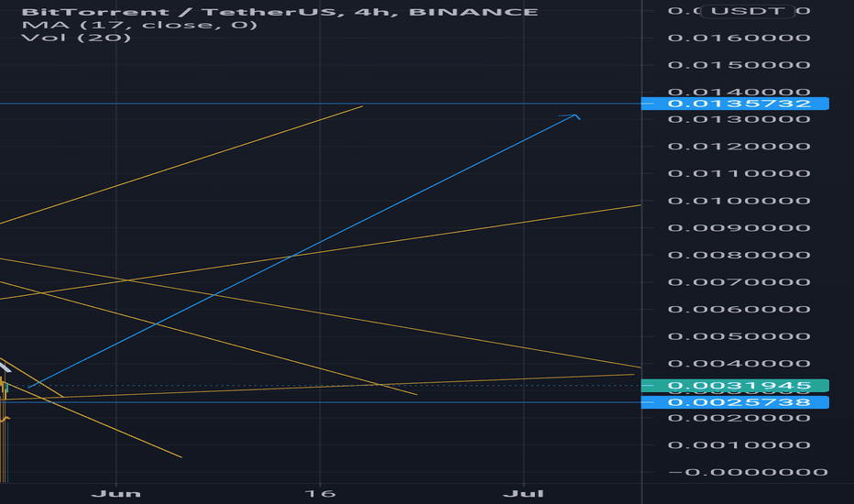Click the 16 date label on time axis
854x504 pixels.
click(x=320, y=494)
